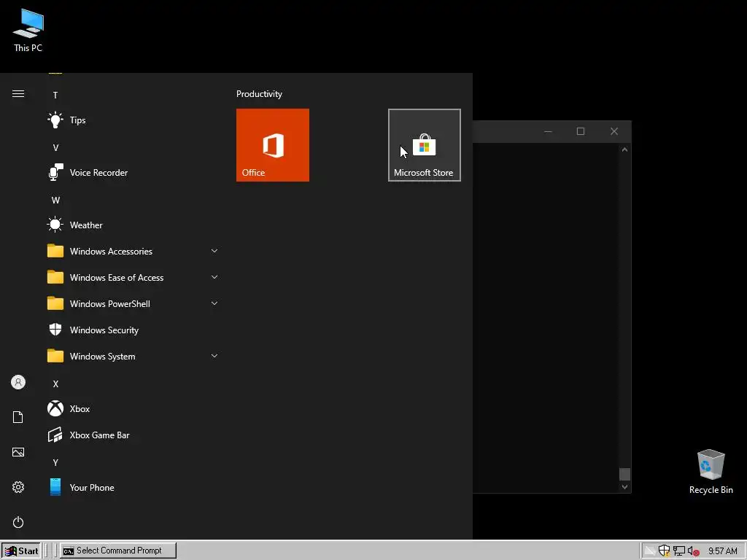This screenshot has height=560, width=747.
Task: Click the letter W section header
Action: pos(55,200)
